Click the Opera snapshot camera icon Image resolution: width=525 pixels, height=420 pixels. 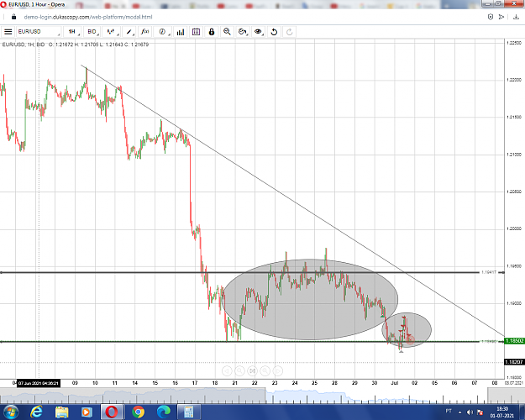click(491, 17)
